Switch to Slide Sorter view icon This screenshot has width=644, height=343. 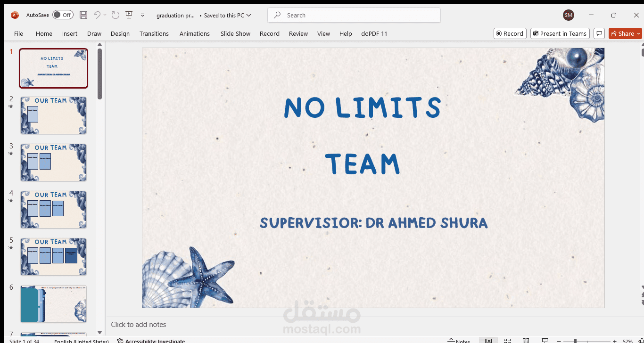[x=507, y=341]
